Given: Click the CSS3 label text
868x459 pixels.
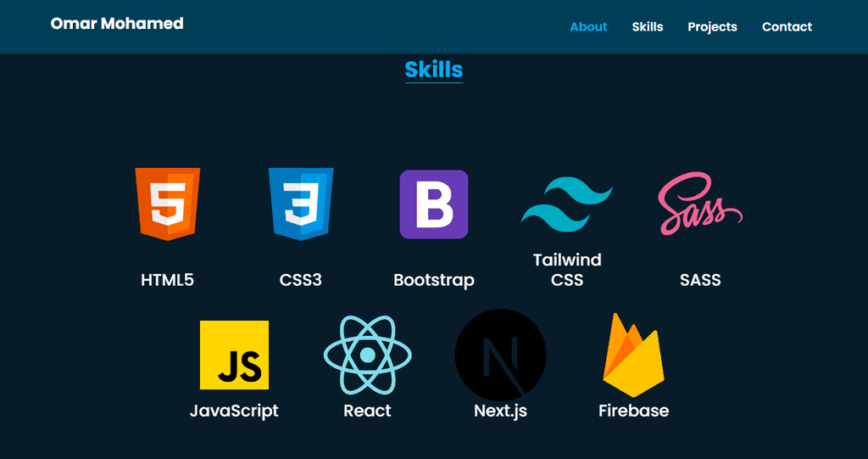Looking at the screenshot, I should 301,280.
